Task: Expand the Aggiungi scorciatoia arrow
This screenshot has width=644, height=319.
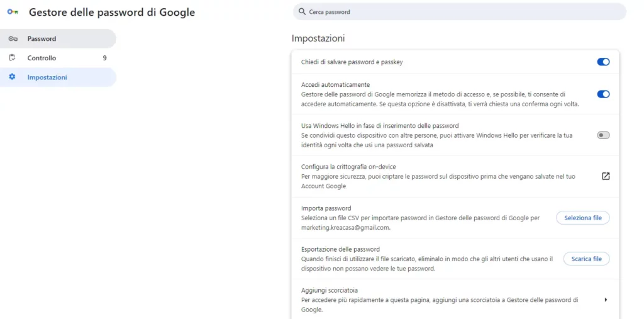Action: tap(606, 299)
